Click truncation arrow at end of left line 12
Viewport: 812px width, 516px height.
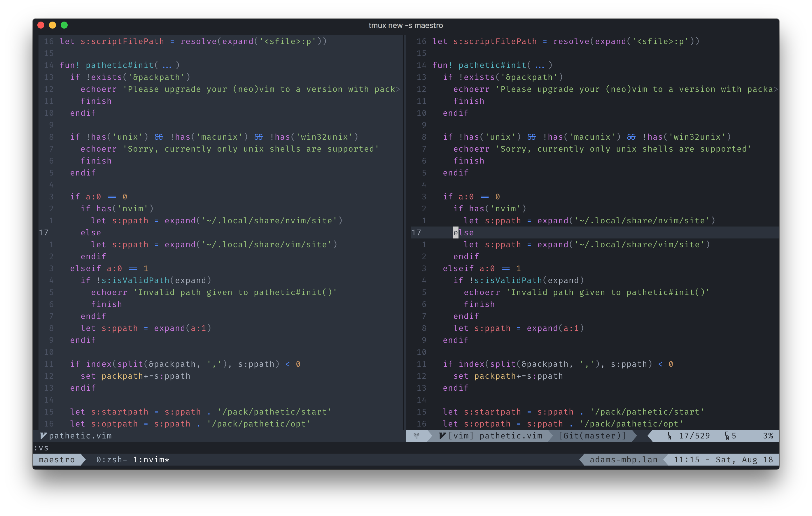click(x=398, y=89)
